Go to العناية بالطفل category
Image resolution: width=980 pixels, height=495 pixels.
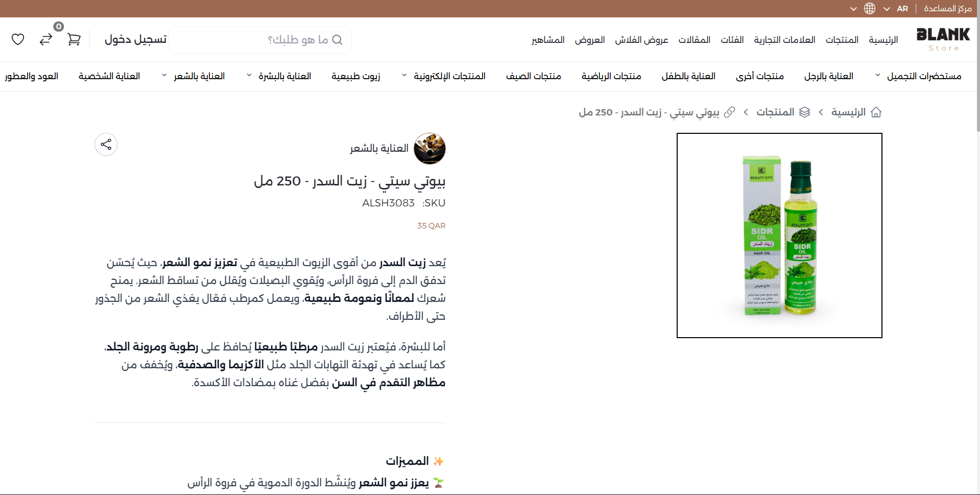[688, 76]
